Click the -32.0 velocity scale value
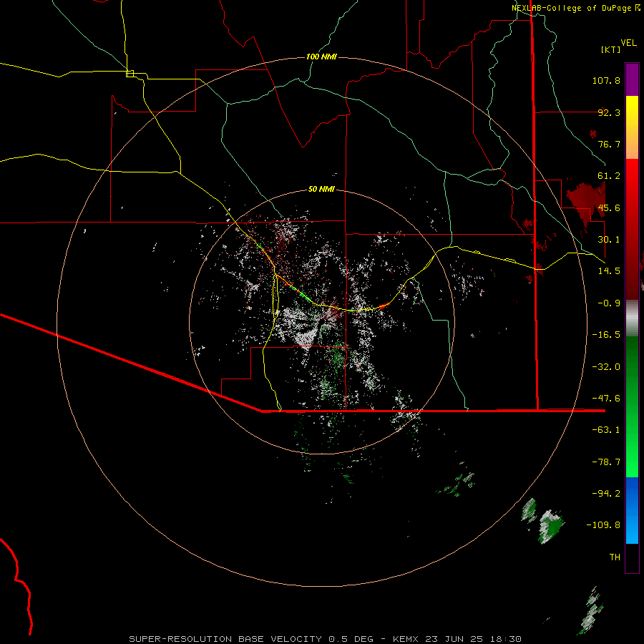The height and width of the screenshot is (644, 644). point(606,367)
